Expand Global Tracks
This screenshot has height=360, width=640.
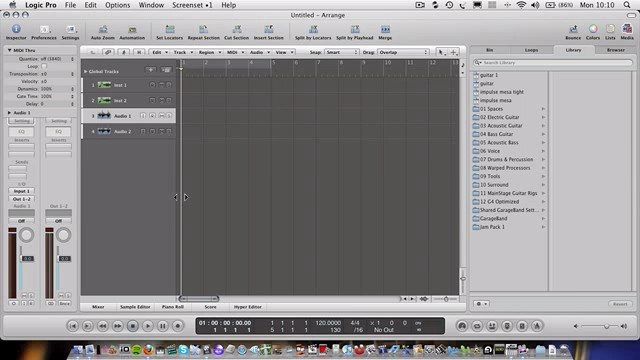(x=86, y=71)
